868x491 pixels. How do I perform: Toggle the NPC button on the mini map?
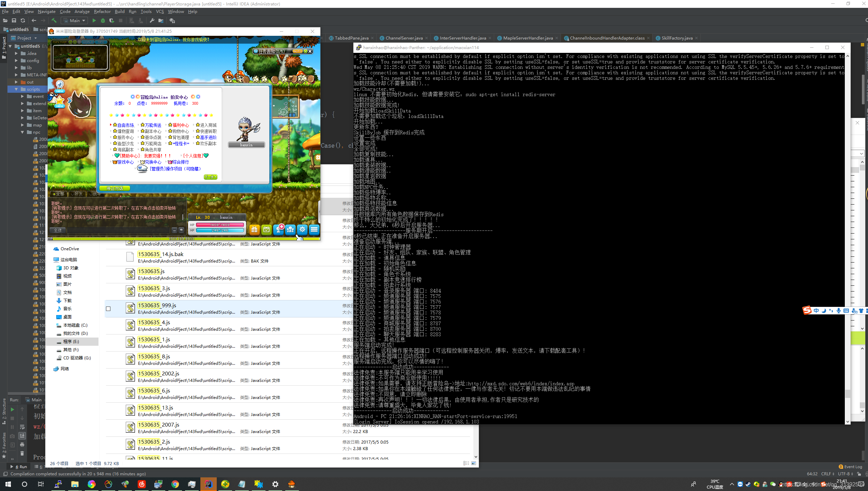click(x=102, y=42)
